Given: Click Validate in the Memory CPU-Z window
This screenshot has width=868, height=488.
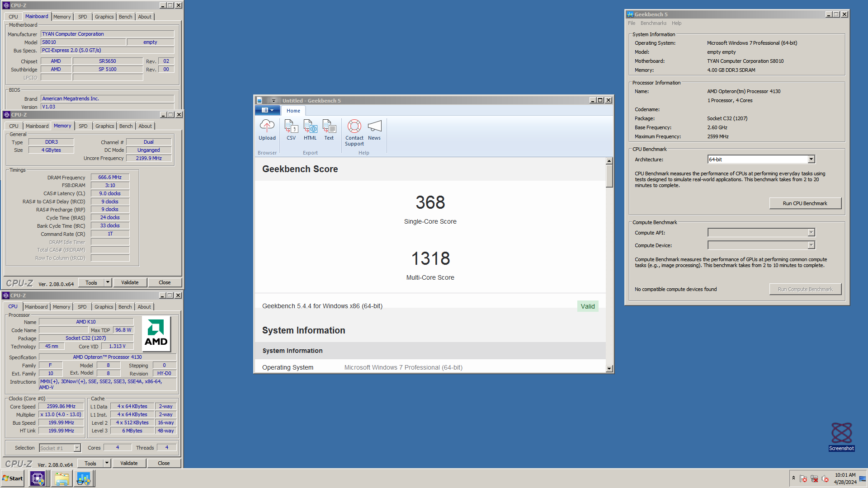Looking at the screenshot, I should [x=130, y=282].
